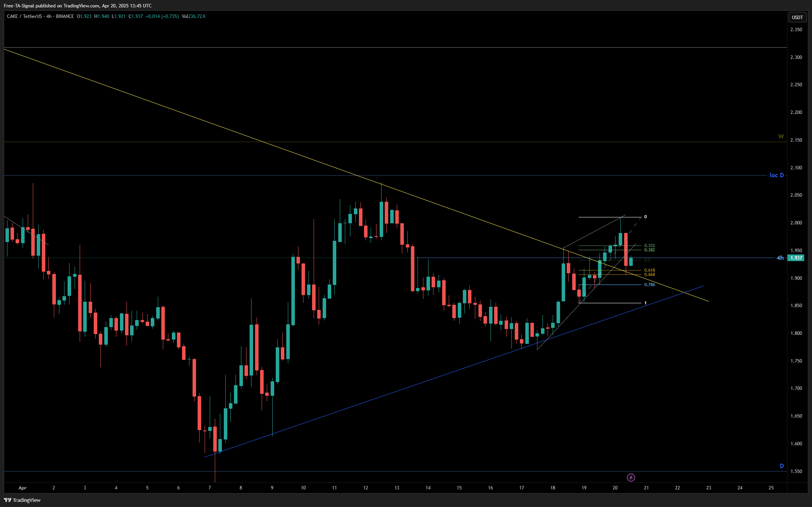Click date 25 on the time axis
This screenshot has width=812, height=507.
click(x=771, y=488)
